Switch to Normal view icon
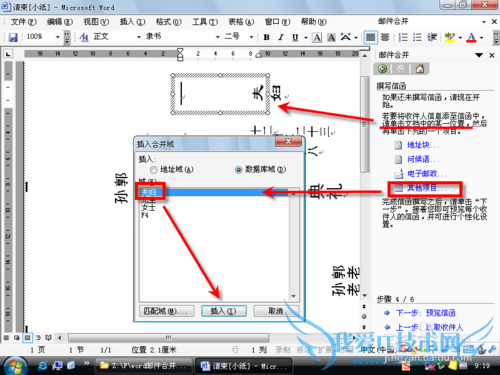 click(x=6, y=338)
